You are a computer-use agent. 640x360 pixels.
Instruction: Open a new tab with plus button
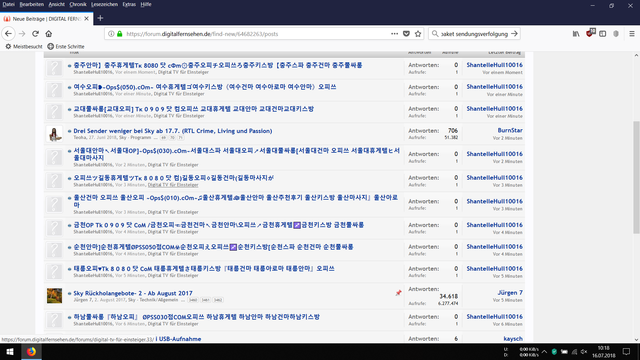pyautogui.click(x=100, y=18)
